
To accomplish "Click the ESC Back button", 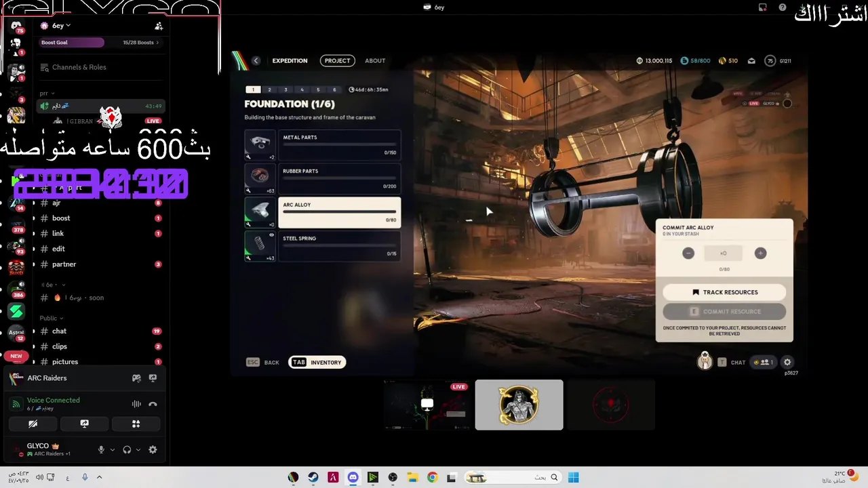I will [263, 363].
